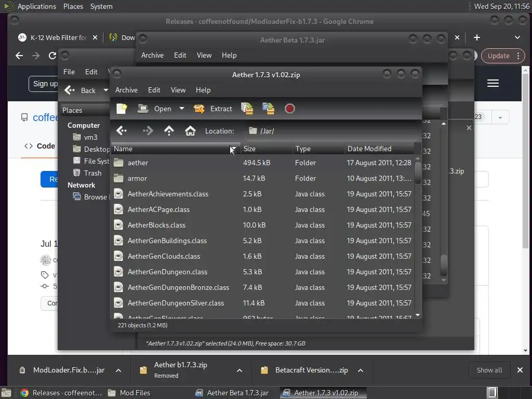Select AetherACPage.class file
The image size is (532, 399).
262,210
